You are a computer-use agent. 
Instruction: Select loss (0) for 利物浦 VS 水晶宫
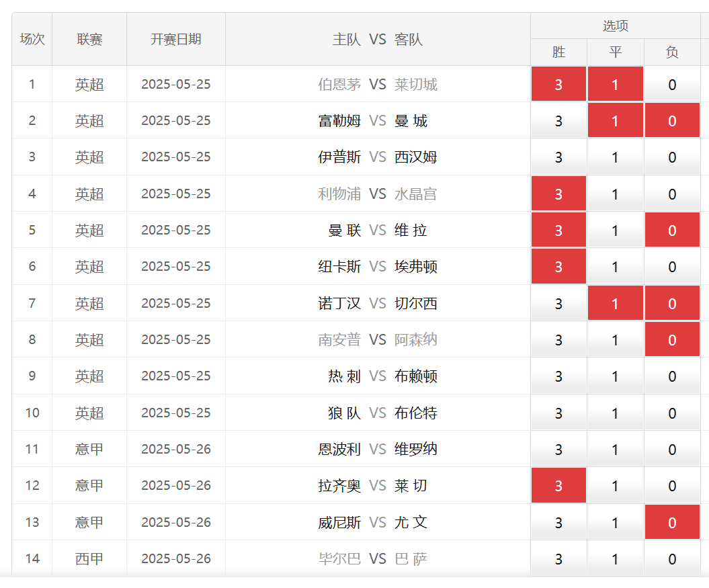(673, 194)
